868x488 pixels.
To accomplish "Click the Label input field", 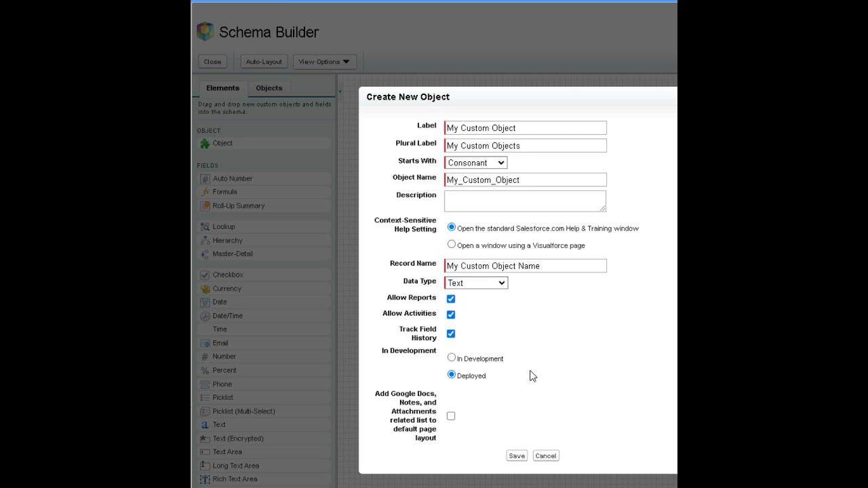I will click(526, 128).
